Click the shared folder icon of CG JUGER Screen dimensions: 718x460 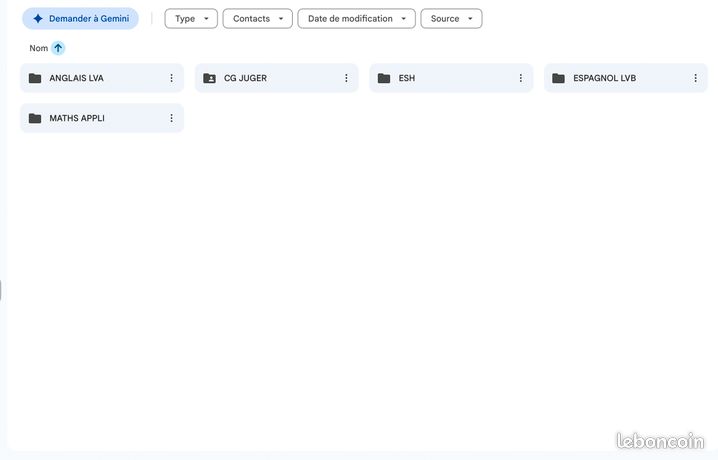click(x=209, y=78)
